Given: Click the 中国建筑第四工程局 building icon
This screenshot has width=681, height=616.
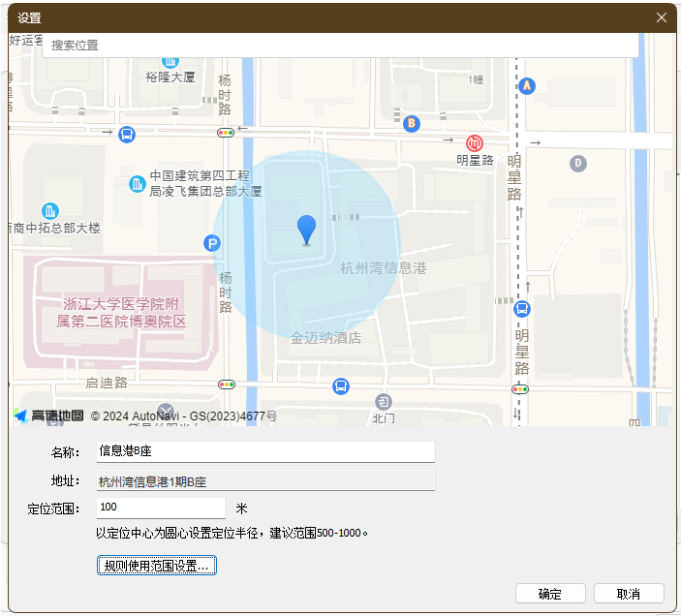Looking at the screenshot, I should [x=138, y=183].
